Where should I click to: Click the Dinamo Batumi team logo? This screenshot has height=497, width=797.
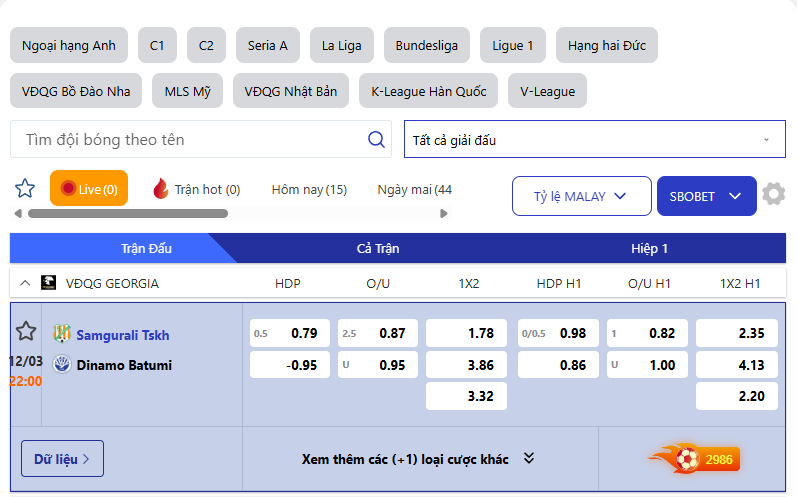point(62,365)
